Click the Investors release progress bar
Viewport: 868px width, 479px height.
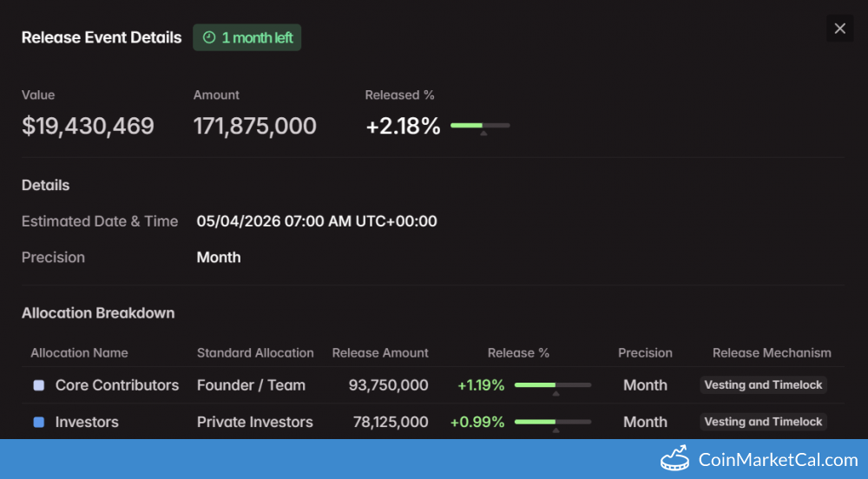[x=552, y=422]
